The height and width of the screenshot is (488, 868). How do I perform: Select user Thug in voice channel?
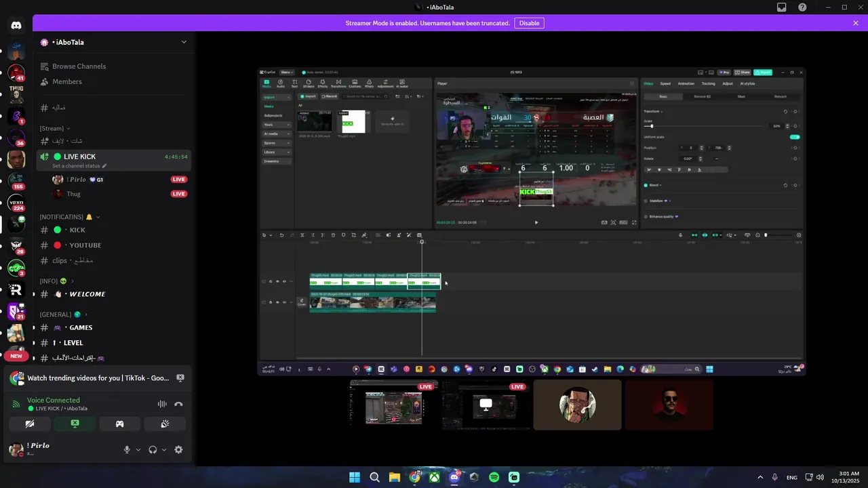point(120,194)
